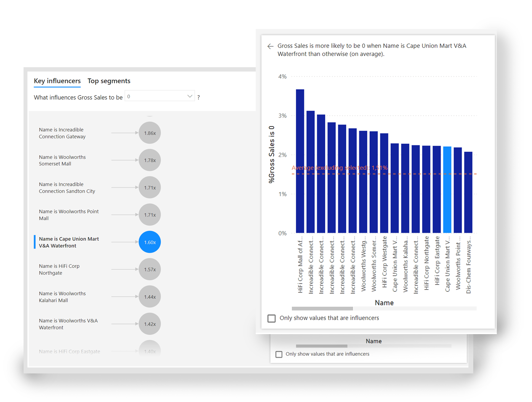Click 'Name is Woolworths Point Mall' text

pos(69,215)
